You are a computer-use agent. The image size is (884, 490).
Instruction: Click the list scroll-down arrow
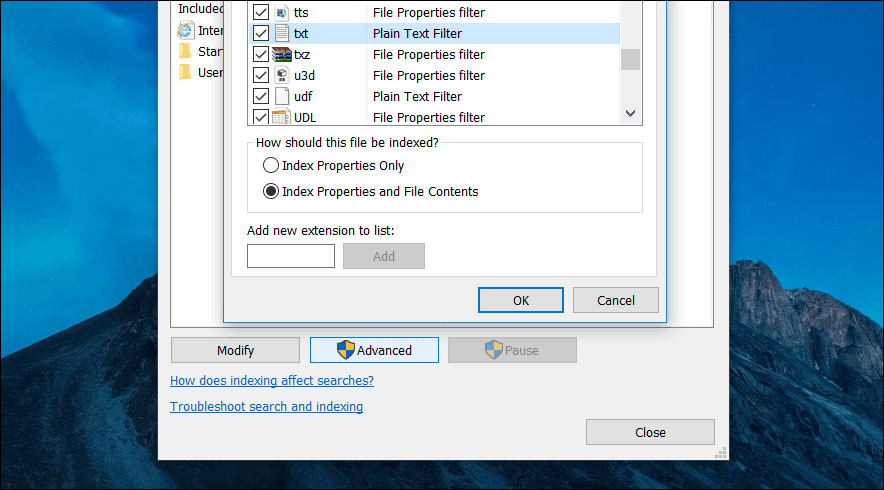(630, 114)
